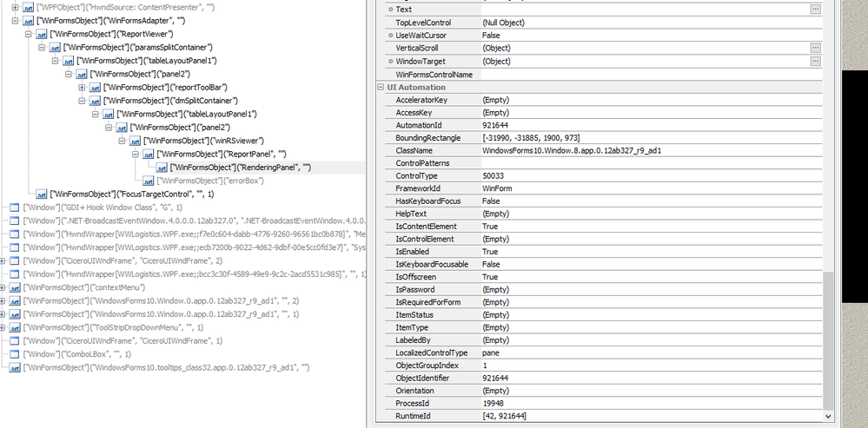Collapse the WinFormsAdapter tree node

pyautogui.click(x=15, y=21)
